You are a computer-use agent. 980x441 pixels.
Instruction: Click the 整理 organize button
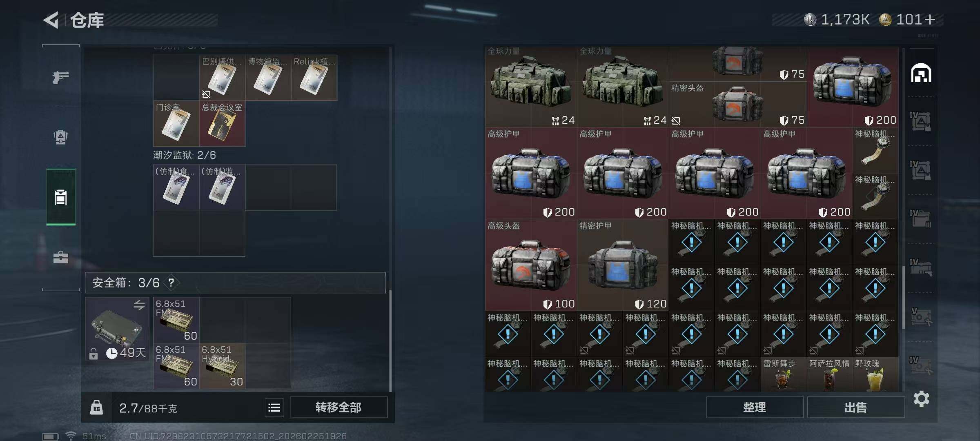755,408
